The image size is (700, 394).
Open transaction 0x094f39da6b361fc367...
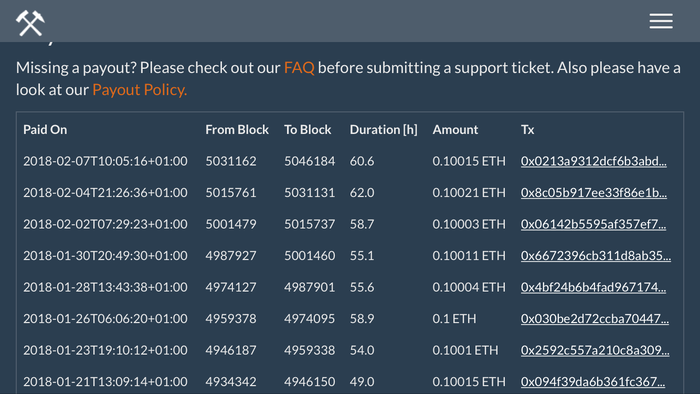tap(592, 382)
